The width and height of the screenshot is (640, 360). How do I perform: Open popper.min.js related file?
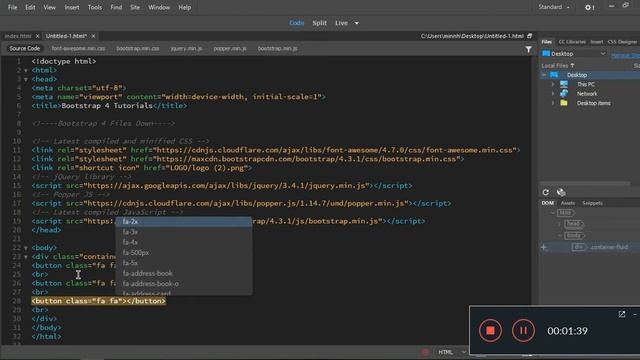pyautogui.click(x=230, y=48)
